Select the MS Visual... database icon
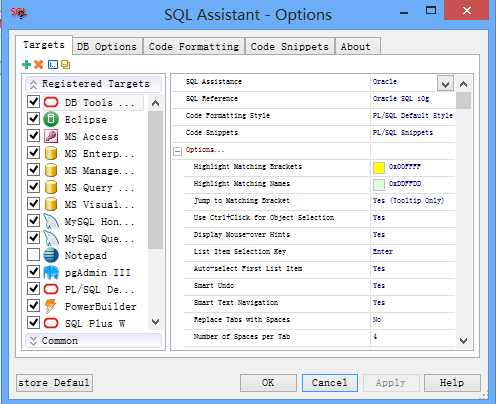 [x=51, y=204]
